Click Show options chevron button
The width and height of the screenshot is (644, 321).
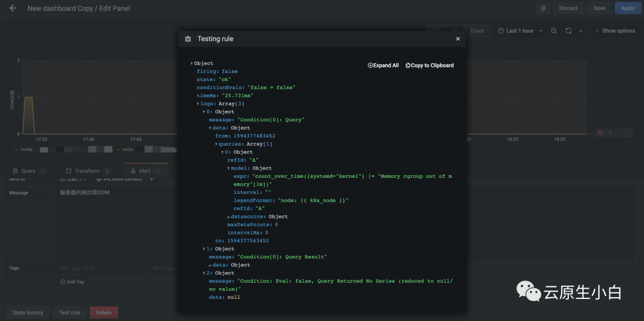tap(615, 31)
